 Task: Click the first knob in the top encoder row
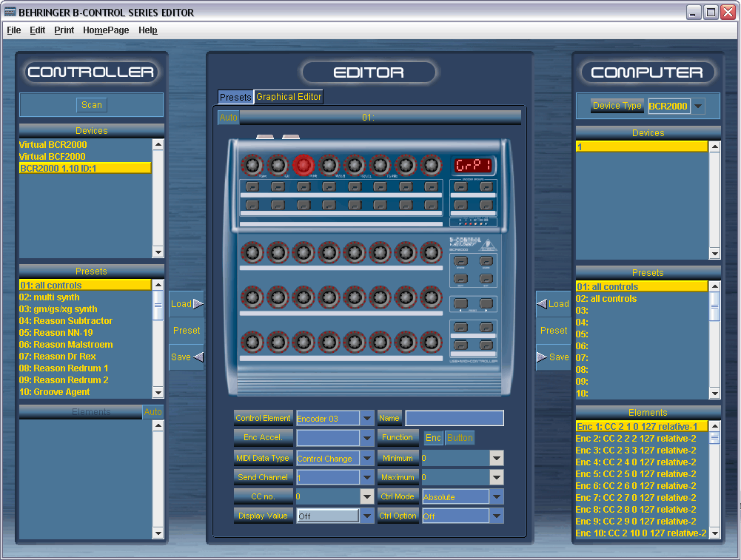[252, 165]
